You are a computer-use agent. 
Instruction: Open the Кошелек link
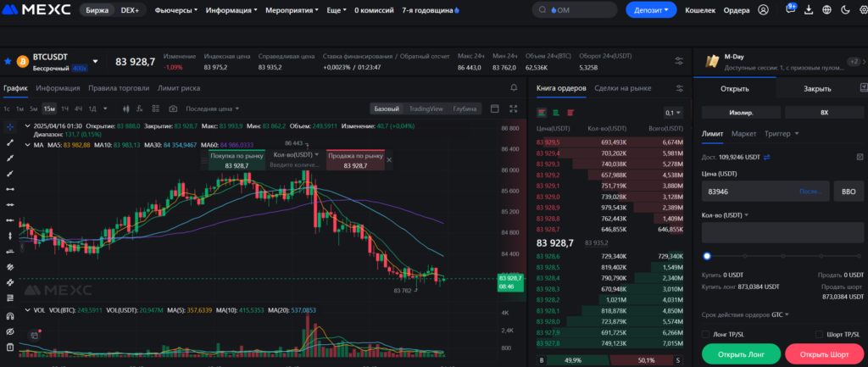700,10
